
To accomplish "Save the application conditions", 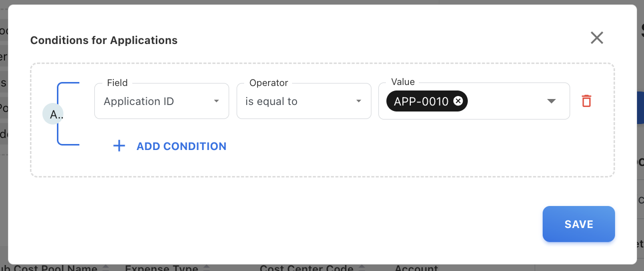I will 578,224.
